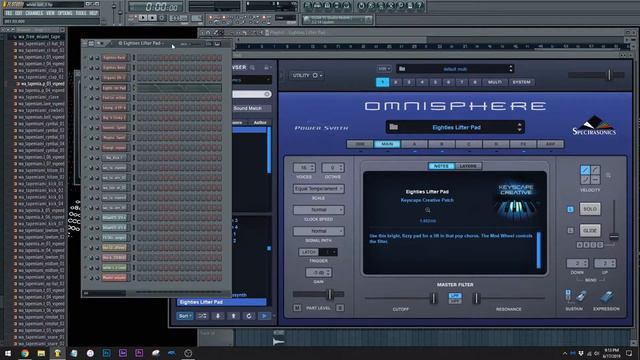Screen dimensions: 640x360
Task: Toggle the S solo button beside Part Level
Action: point(340,308)
